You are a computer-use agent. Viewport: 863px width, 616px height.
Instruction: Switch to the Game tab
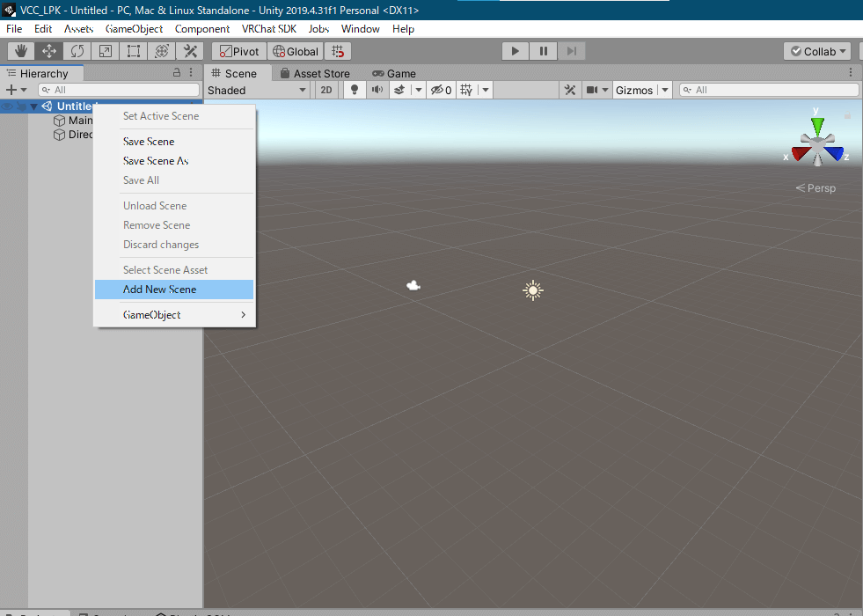tap(394, 73)
